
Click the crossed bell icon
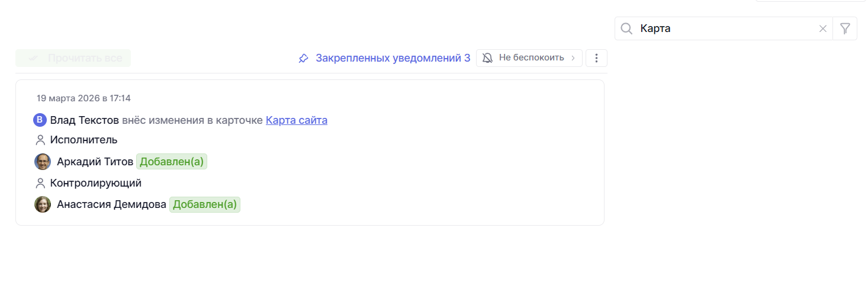[x=488, y=58]
